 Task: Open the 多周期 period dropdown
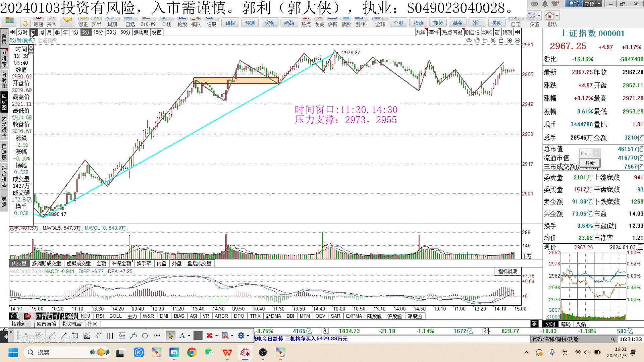click(141, 32)
